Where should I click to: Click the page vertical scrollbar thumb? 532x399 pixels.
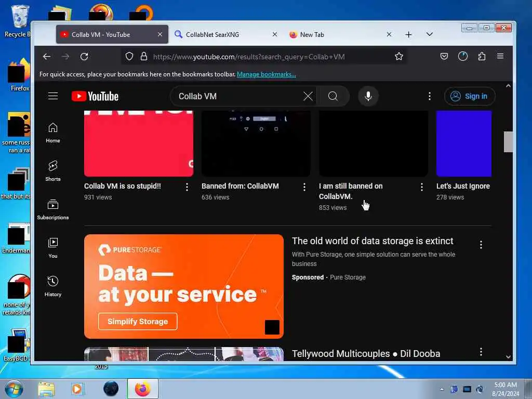508,142
